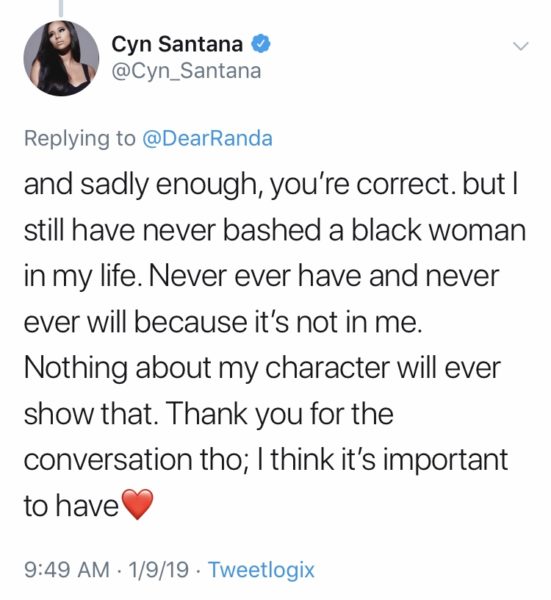Viewport: 551px width, 600px height.
Task: Open the @DearRanda mention link
Action: point(207,139)
